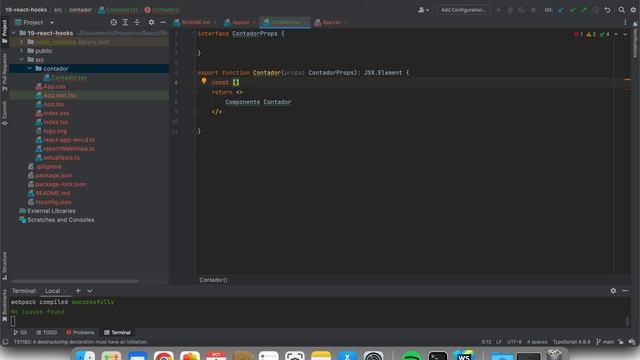Open Spotify from the Dock
640x360 pixels.
411,356
